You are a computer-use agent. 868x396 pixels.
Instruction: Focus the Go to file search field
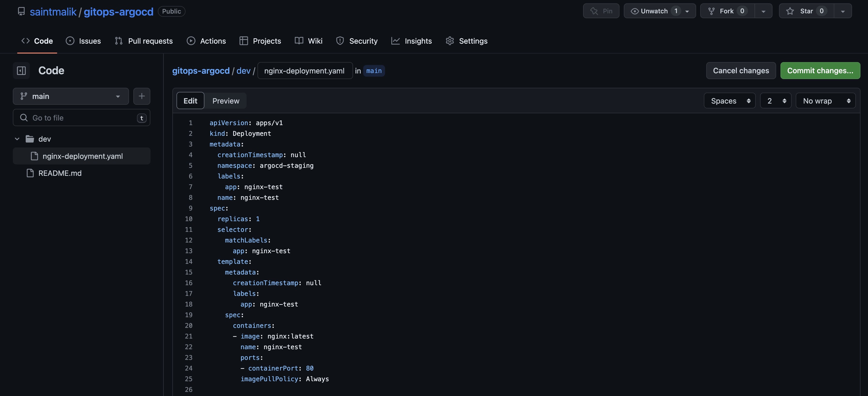(81, 118)
